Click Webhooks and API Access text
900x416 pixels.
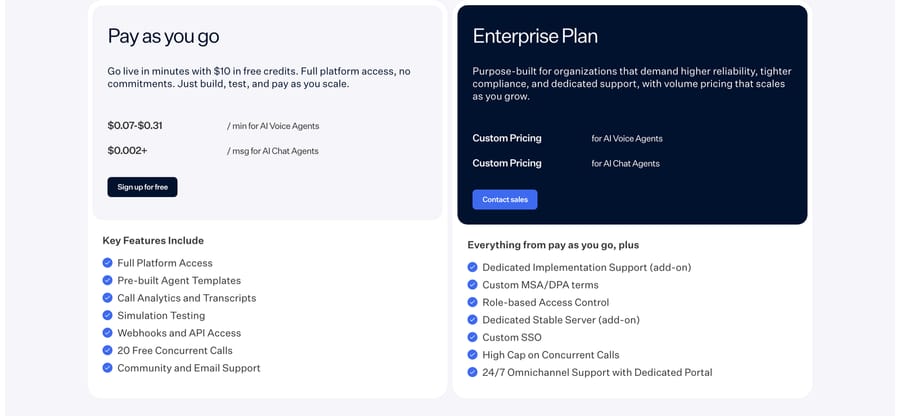tap(179, 333)
